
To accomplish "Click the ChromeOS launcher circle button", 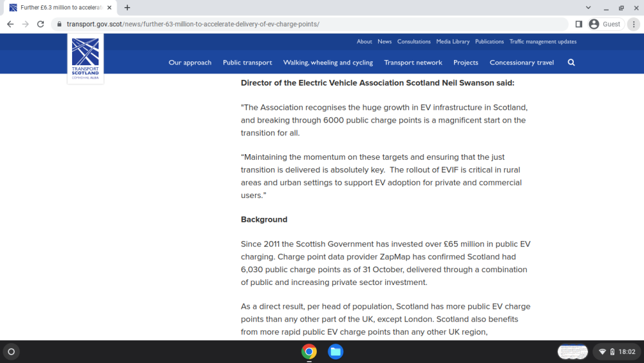I will tap(12, 352).
